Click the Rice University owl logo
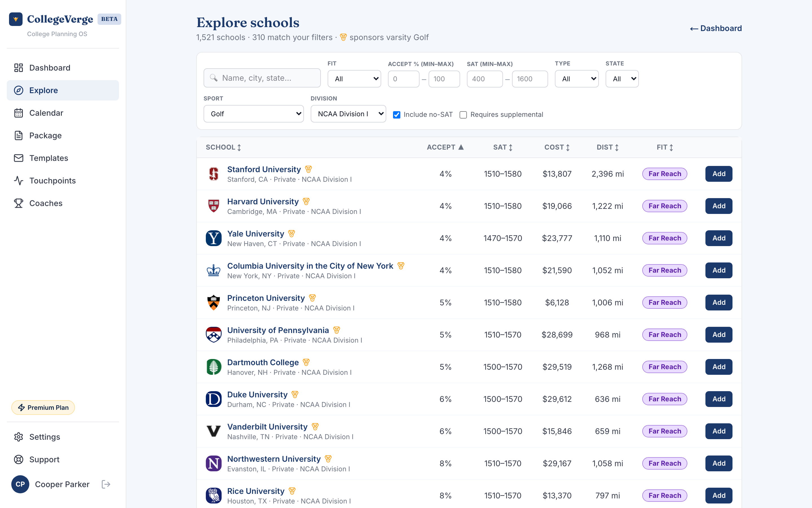This screenshot has height=508, width=812. [213, 496]
